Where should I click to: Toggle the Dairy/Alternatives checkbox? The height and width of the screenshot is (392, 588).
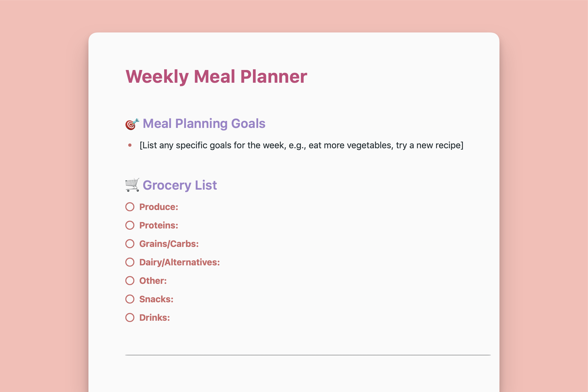pos(130,262)
